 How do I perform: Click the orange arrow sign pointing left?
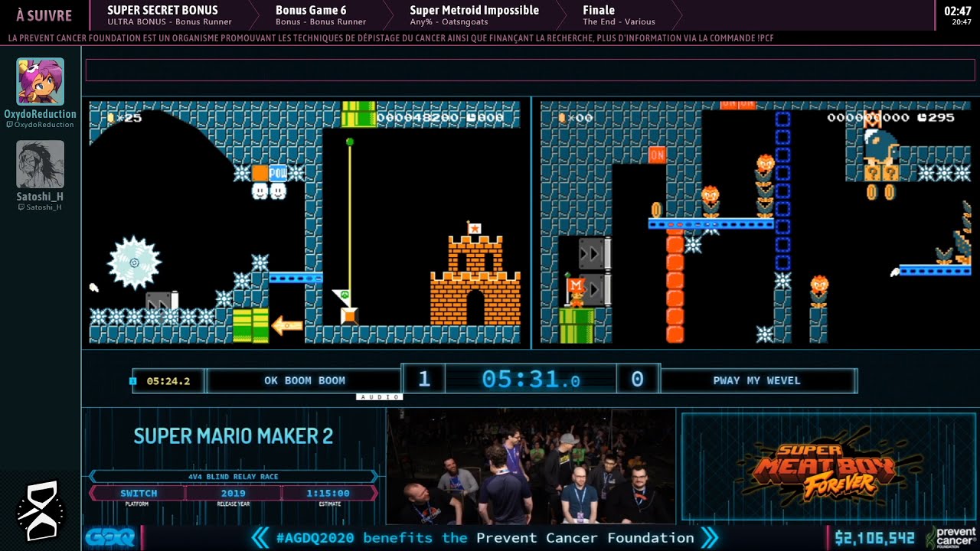287,326
